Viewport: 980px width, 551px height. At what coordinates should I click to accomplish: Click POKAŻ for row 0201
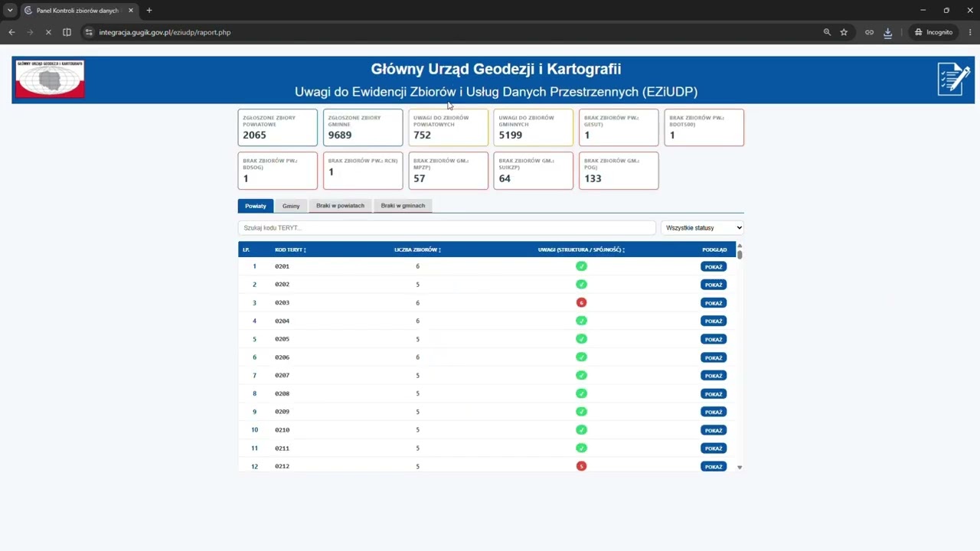pyautogui.click(x=714, y=267)
